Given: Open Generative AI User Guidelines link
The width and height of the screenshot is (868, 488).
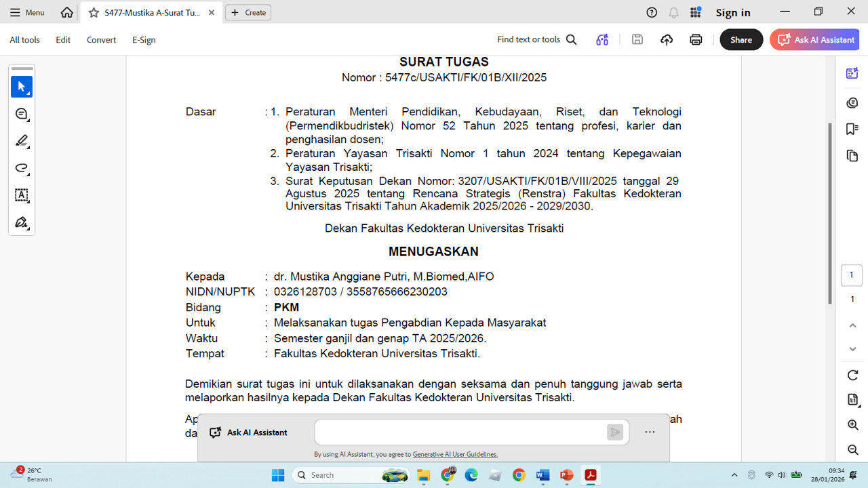Looking at the screenshot, I should [x=455, y=455].
